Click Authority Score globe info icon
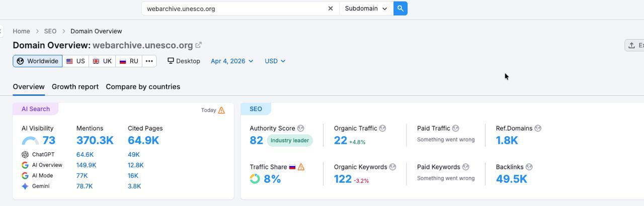644x206 pixels. point(301,129)
